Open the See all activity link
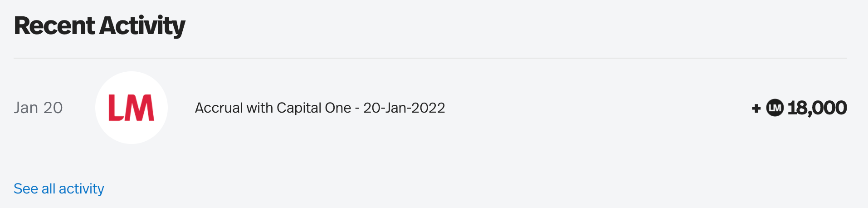This screenshot has height=208, width=868. 59,188
